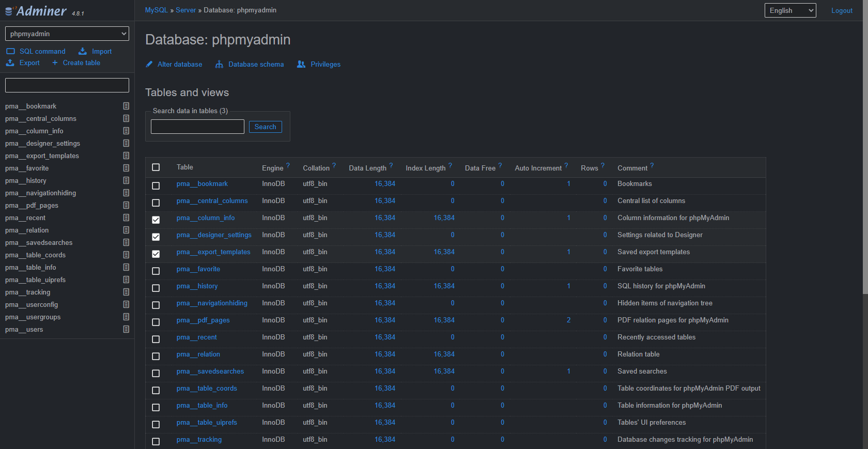Open select-data icon for pma__userconfig in sidebar
This screenshot has height=449, width=868.
126,304
